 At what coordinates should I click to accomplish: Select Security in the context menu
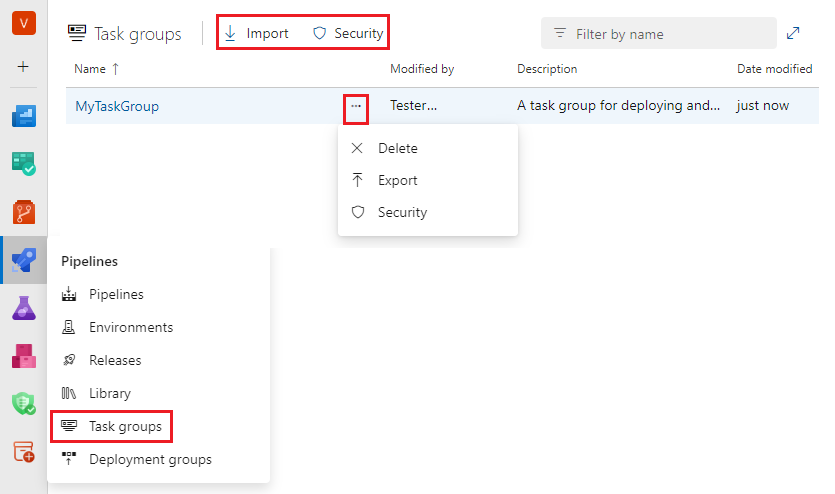402,212
